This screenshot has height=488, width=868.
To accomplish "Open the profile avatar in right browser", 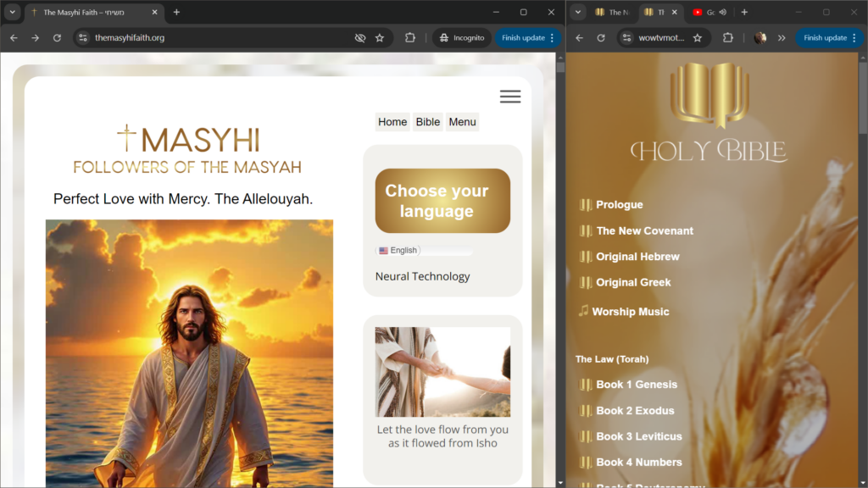I will point(760,38).
